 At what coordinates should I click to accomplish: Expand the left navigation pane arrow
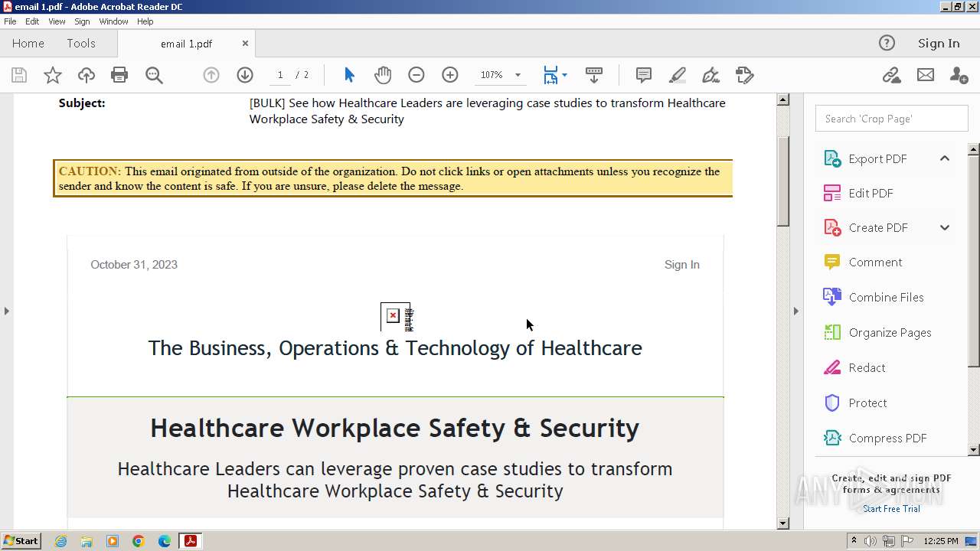pyautogui.click(x=7, y=311)
